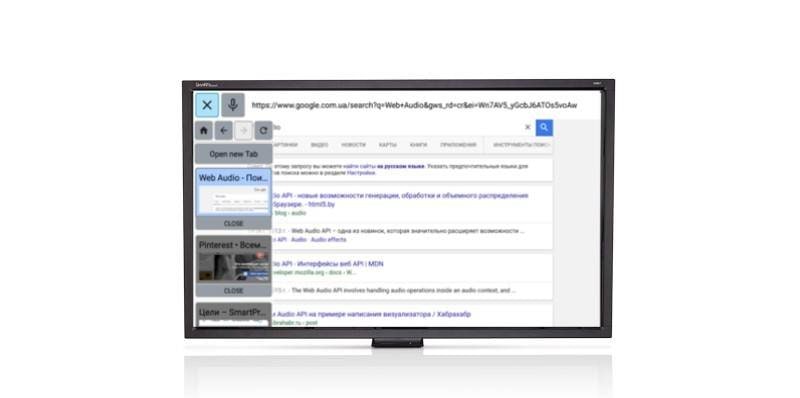Image resolution: width=800 pixels, height=398 pixels.
Task: Click the URL address bar
Action: click(414, 106)
